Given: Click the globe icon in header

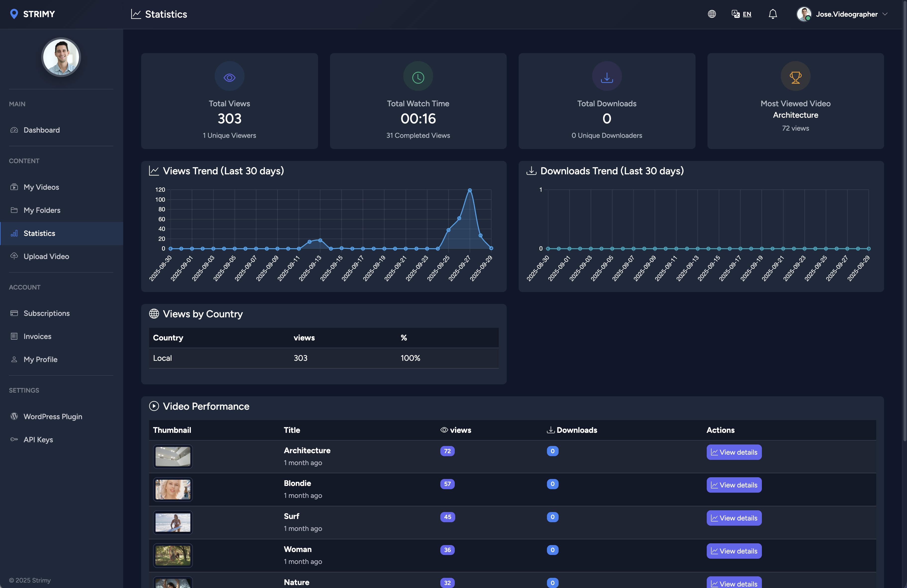Looking at the screenshot, I should coord(711,14).
